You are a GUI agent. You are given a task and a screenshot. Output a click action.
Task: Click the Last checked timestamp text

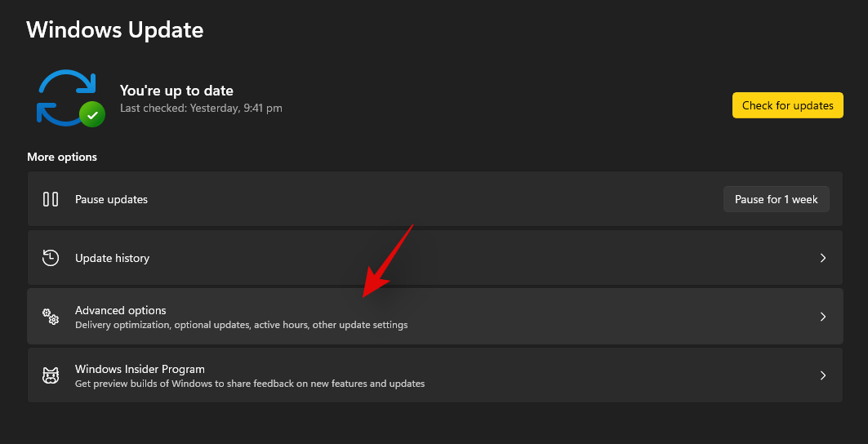tap(201, 108)
